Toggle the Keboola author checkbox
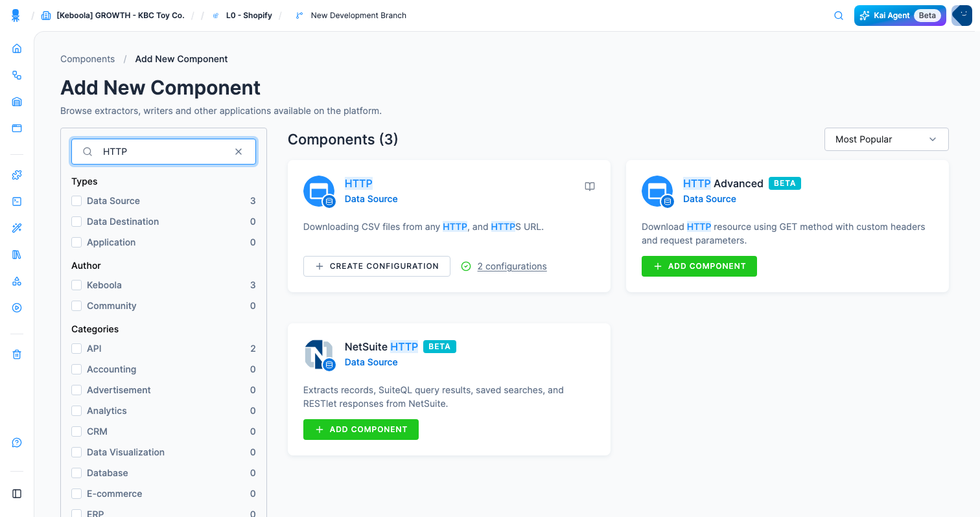 (x=76, y=285)
